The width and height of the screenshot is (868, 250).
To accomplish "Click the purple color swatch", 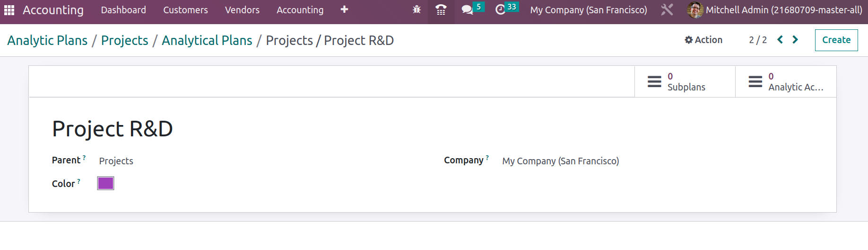I will (105, 183).
